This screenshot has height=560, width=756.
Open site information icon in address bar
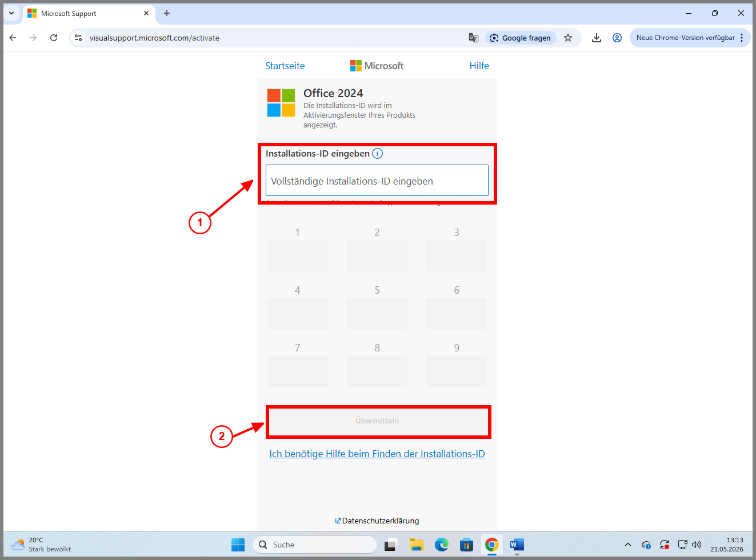point(78,38)
